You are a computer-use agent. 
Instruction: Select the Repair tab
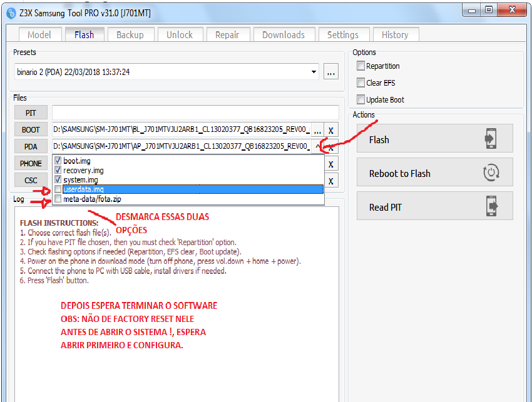[228, 35]
